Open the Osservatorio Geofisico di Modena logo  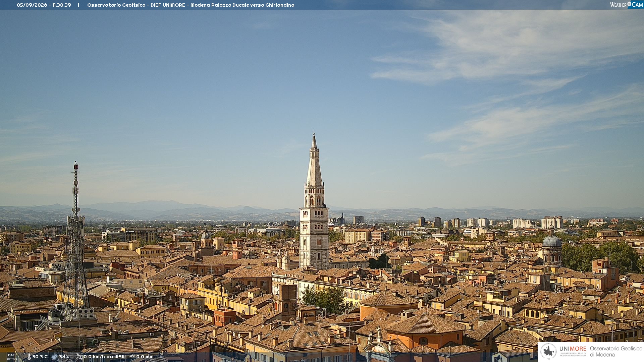coord(591,352)
